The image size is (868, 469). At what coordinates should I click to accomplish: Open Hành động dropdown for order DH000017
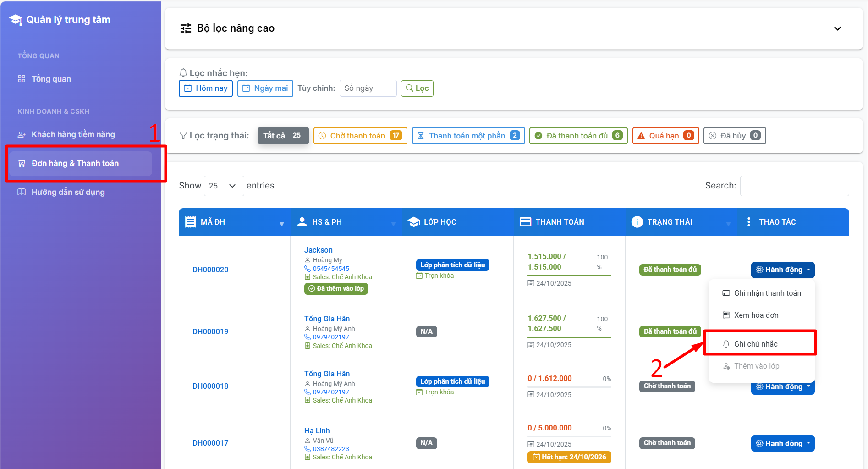coord(782,443)
